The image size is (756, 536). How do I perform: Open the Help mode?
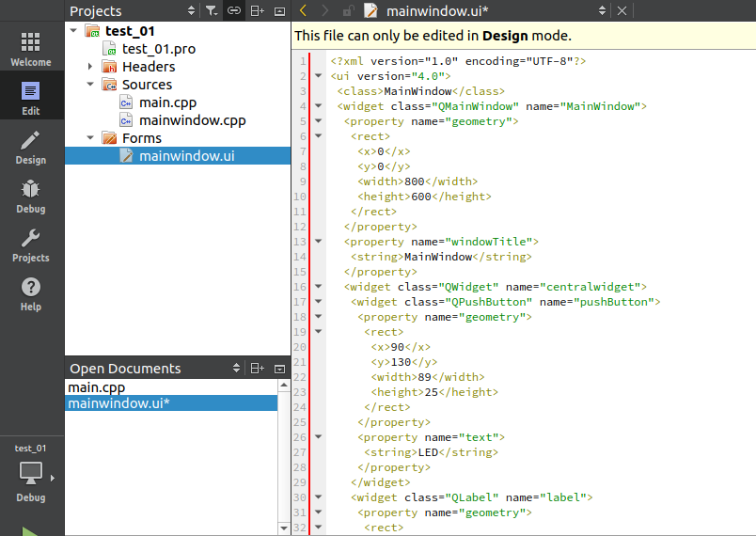point(31,294)
